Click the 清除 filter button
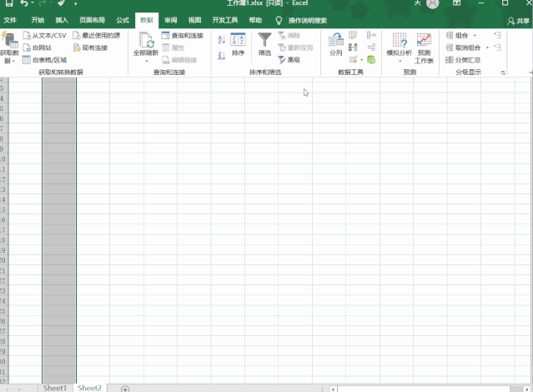This screenshot has height=392, width=533. coord(289,35)
